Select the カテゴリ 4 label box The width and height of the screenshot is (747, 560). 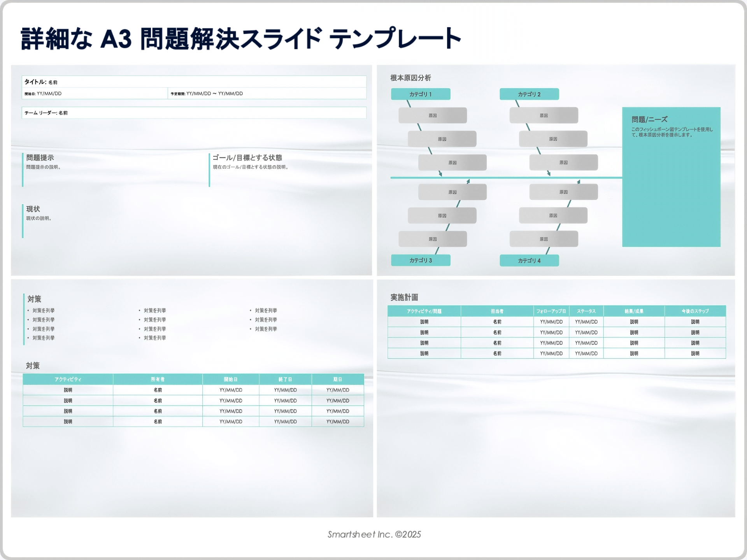(529, 261)
